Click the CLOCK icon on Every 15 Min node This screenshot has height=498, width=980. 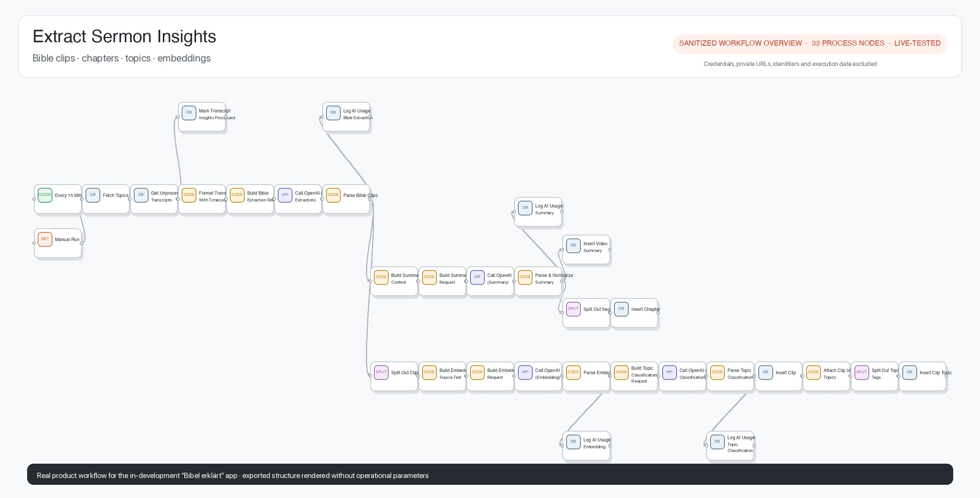click(45, 195)
